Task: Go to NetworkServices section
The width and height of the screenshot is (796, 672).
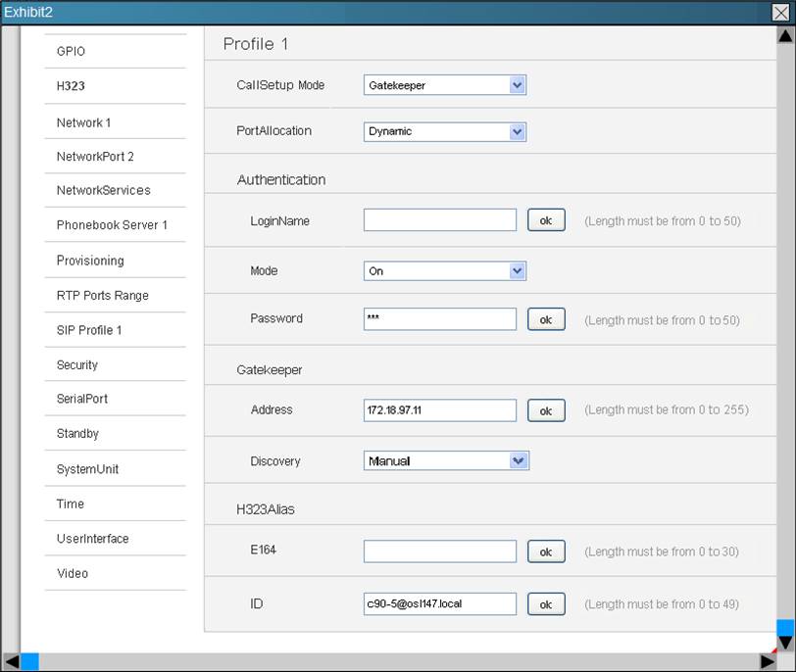Action: click(103, 190)
